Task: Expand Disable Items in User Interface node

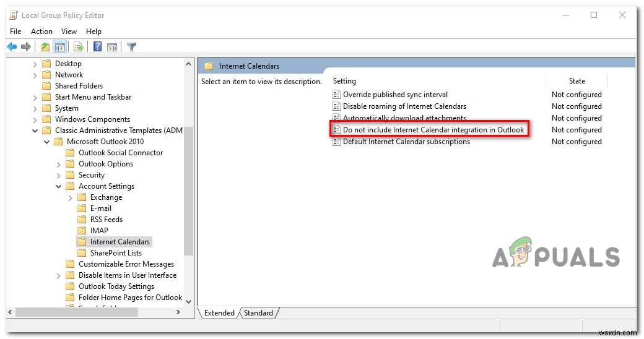Action: pyautogui.click(x=58, y=275)
